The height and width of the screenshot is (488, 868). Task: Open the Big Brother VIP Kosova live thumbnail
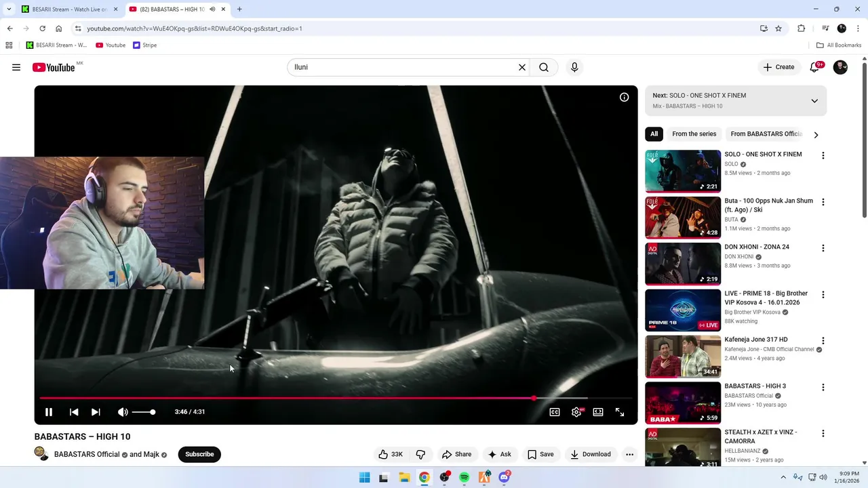coord(683,310)
